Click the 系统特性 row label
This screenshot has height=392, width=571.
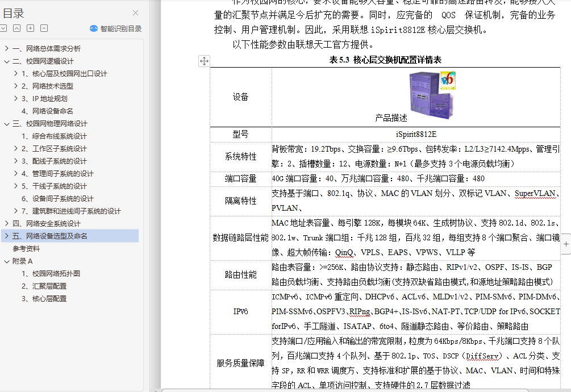click(241, 156)
